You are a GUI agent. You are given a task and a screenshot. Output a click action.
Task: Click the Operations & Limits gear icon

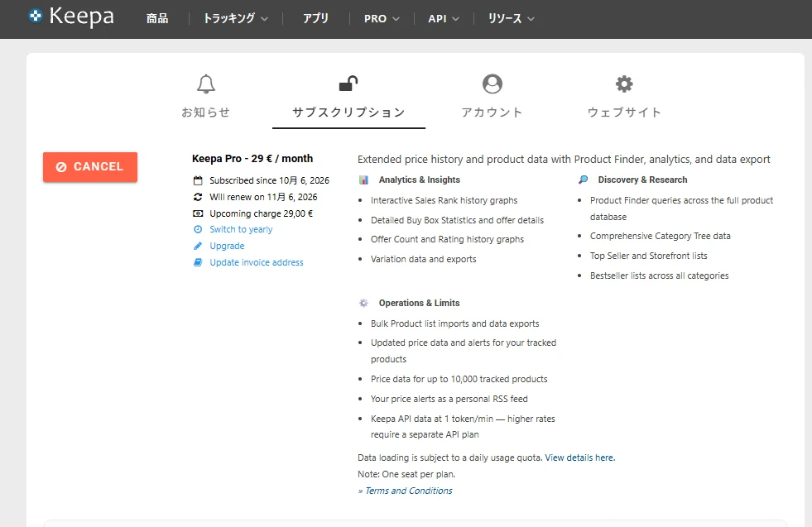pos(363,303)
